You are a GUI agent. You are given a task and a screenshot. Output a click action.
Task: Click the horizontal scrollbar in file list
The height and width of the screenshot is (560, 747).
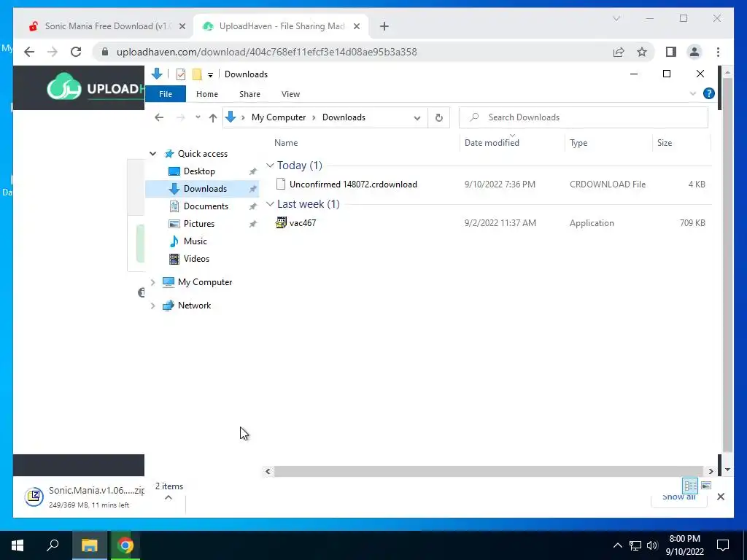(488, 471)
